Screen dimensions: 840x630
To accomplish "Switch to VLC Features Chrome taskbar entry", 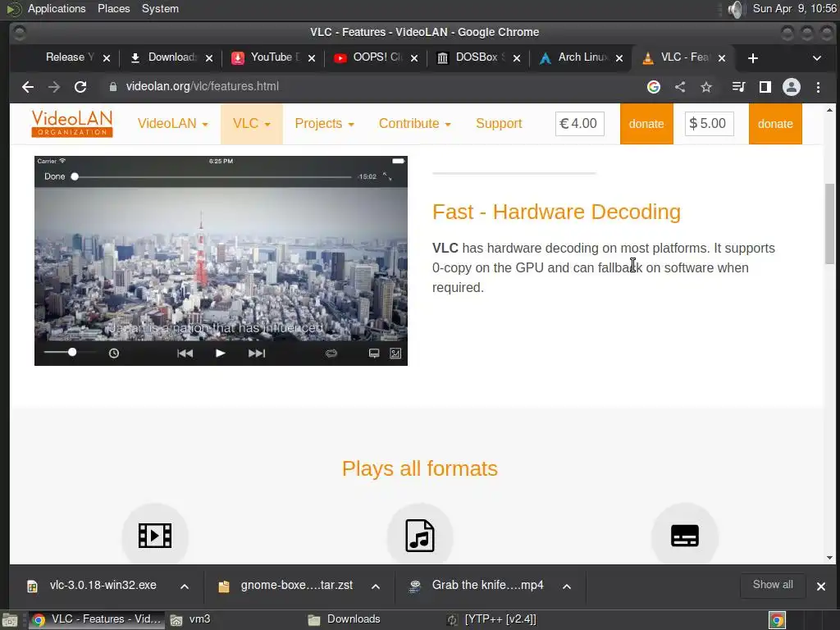I will point(97,620).
